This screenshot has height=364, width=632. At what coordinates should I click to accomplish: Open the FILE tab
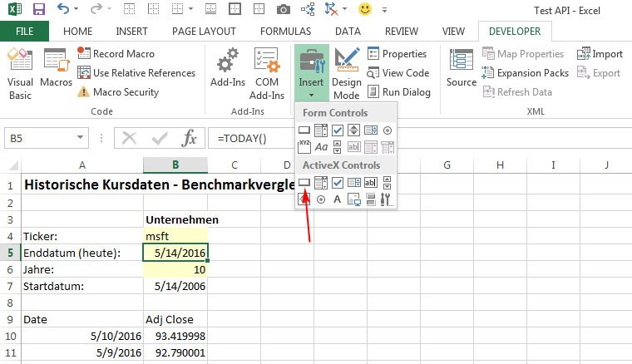pos(25,32)
